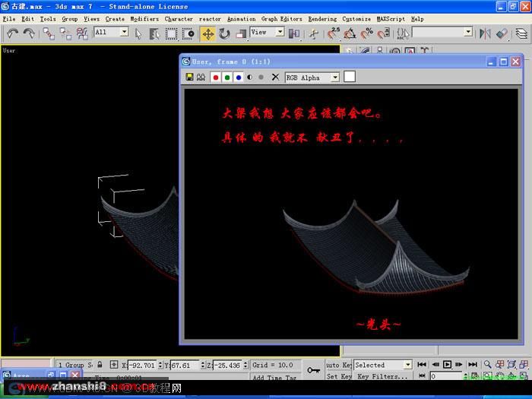Click the Set Keys key icon
The height and width of the screenshot is (399, 532).
313,370
